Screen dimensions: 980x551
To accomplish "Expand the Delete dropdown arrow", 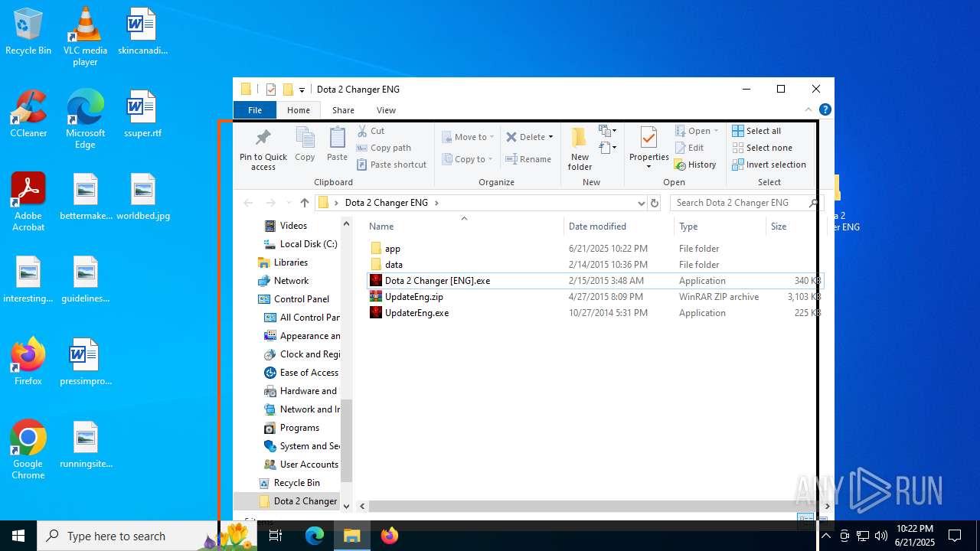I will click(x=550, y=137).
